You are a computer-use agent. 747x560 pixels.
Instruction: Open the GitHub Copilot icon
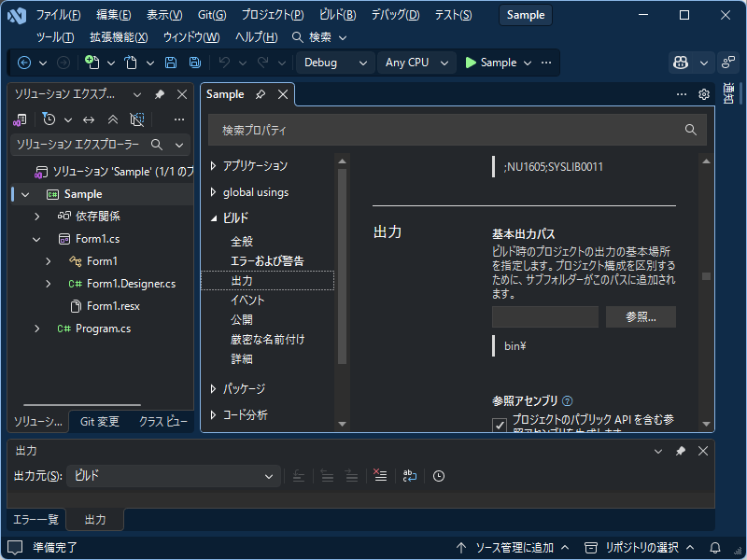(681, 63)
